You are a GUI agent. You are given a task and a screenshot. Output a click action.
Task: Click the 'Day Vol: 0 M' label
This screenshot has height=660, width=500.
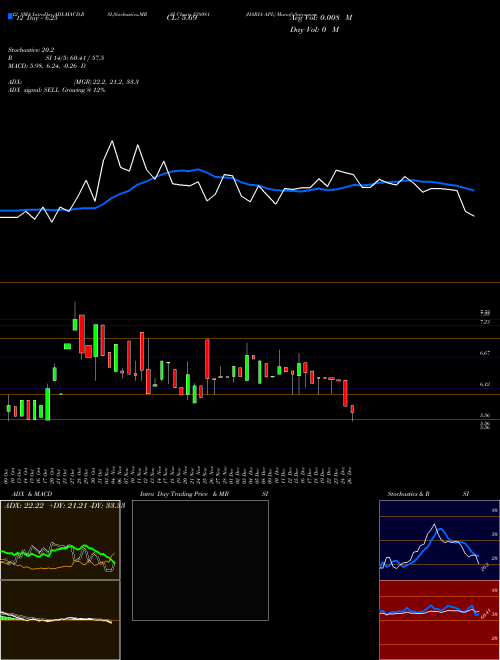pos(314,30)
